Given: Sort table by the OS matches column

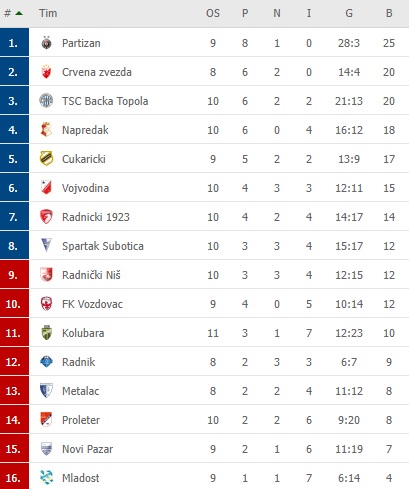Looking at the screenshot, I should pyautogui.click(x=213, y=13).
